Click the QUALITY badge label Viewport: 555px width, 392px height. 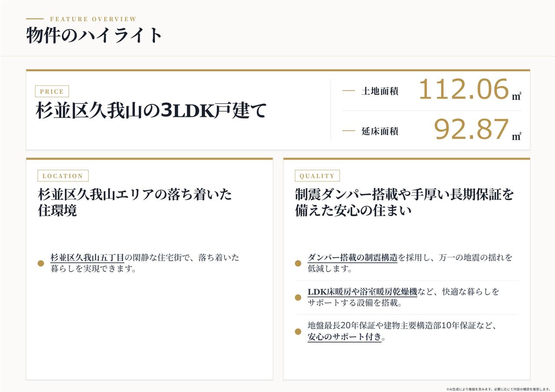click(x=317, y=176)
